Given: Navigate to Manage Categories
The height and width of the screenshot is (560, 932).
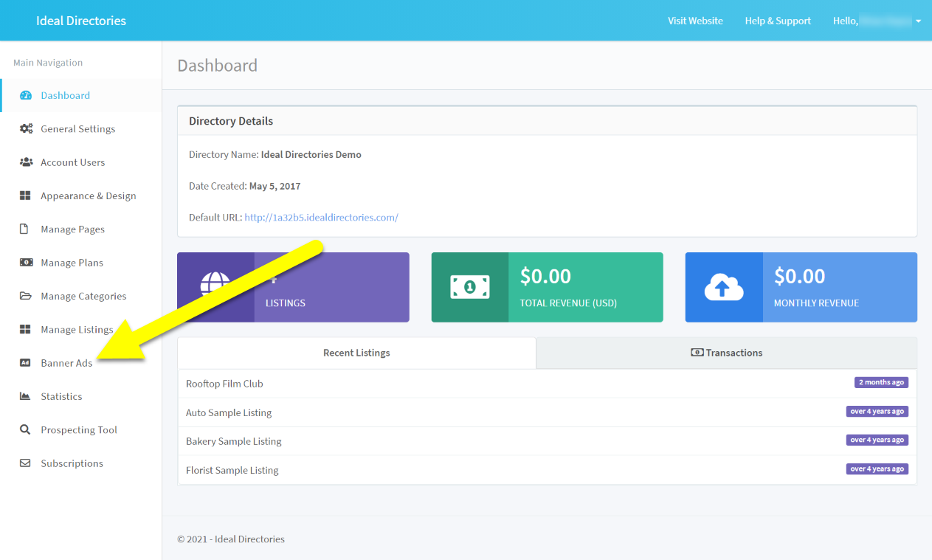Looking at the screenshot, I should point(81,296).
